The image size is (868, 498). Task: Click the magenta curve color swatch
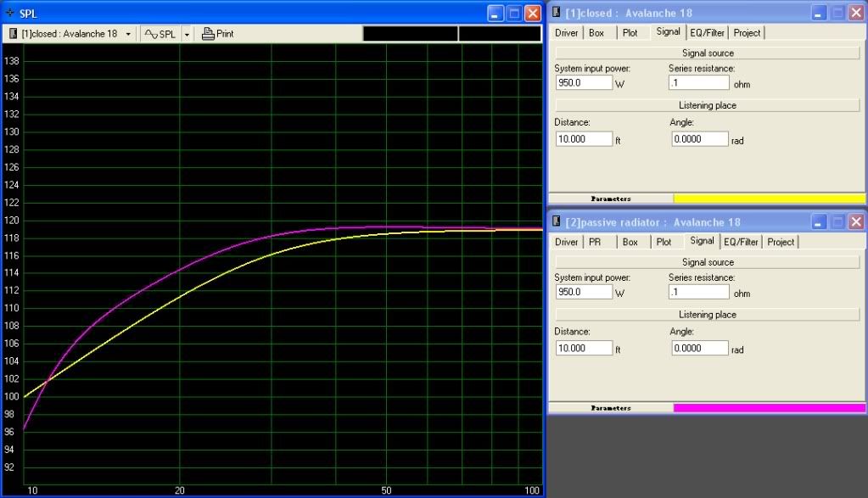(x=769, y=408)
